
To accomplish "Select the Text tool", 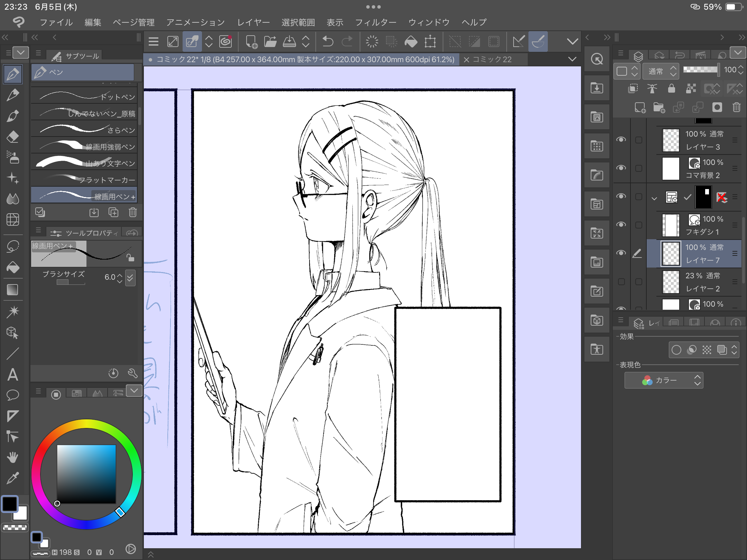I will click(13, 374).
